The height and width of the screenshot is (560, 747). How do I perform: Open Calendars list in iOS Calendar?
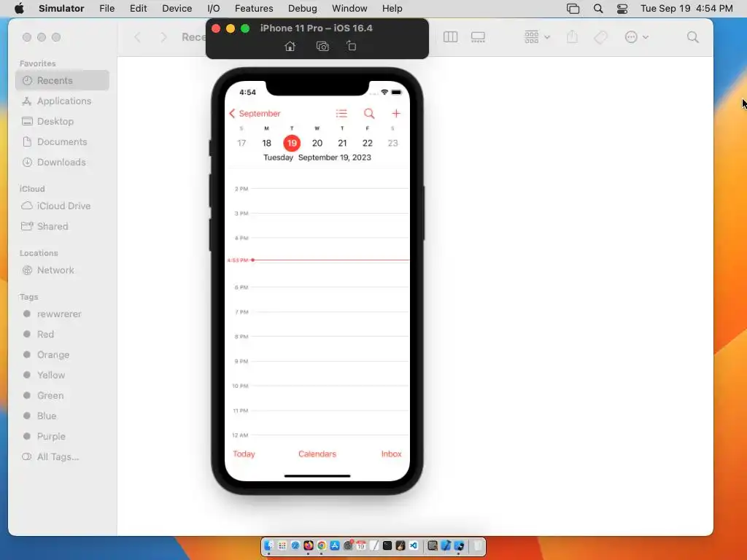tap(317, 454)
